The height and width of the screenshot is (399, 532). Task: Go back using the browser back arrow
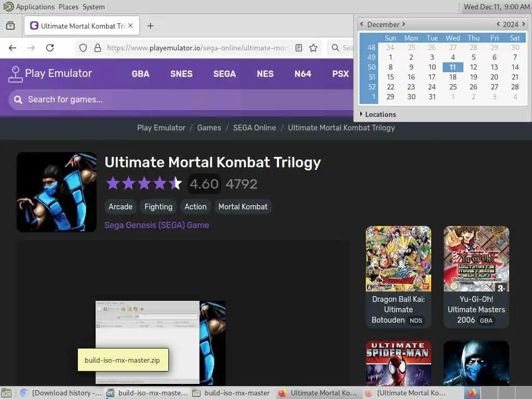click(12, 48)
